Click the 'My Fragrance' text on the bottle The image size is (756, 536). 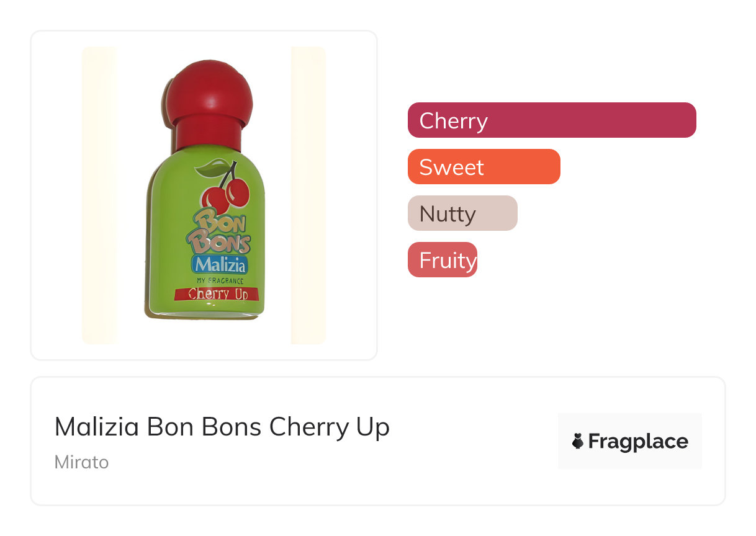pyautogui.click(x=219, y=280)
